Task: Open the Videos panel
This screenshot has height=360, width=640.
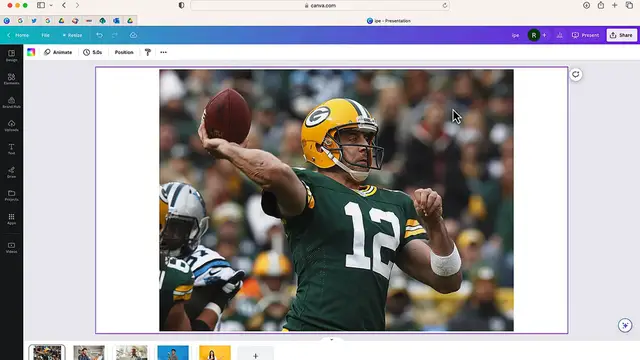Action: (x=11, y=248)
